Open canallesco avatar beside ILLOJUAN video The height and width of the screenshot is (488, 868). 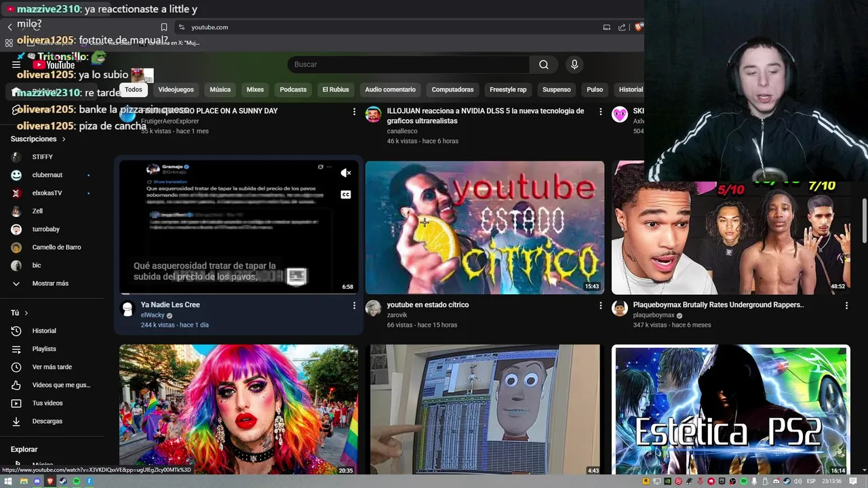[x=374, y=115]
